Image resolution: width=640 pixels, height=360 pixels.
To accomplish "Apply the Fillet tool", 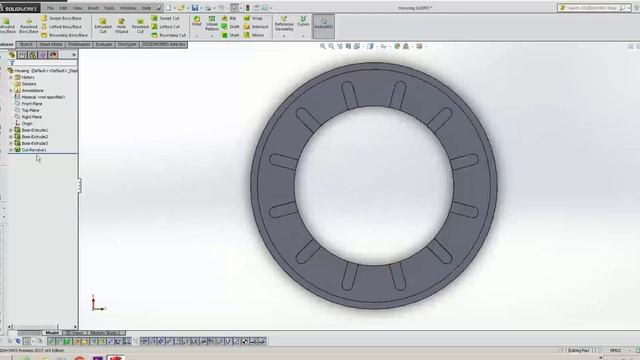I will tap(197, 21).
